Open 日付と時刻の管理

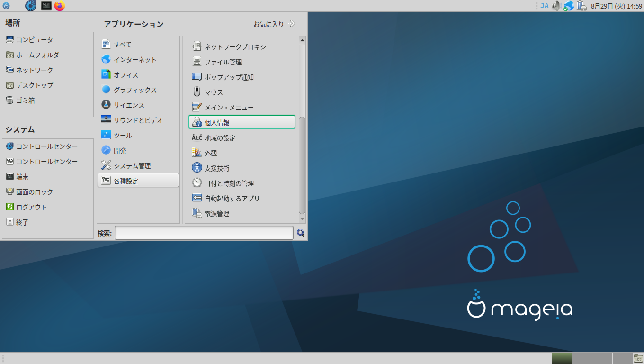pos(242,183)
